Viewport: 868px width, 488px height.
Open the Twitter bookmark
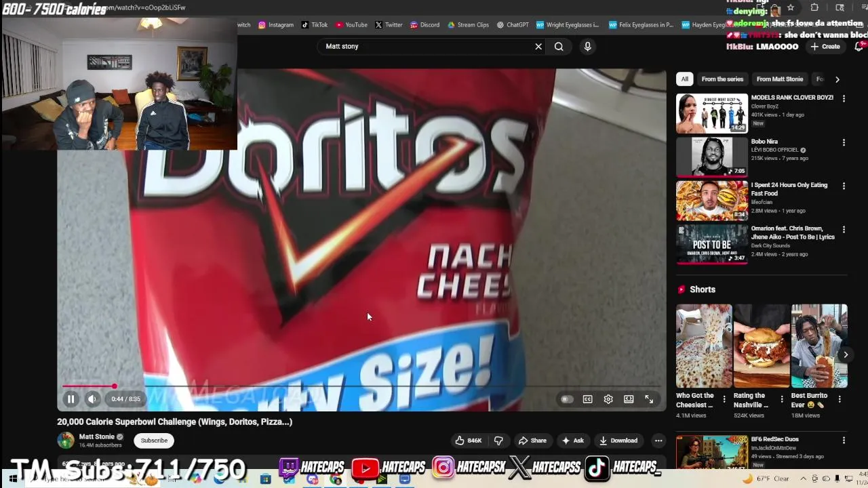[389, 25]
